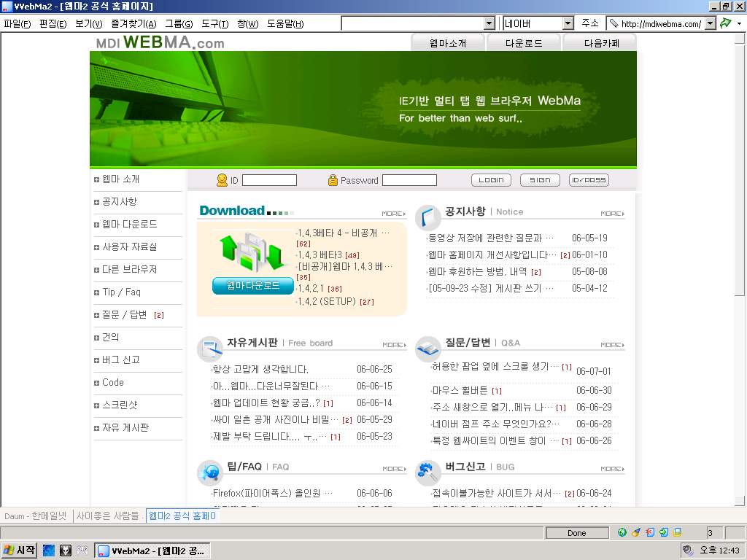The width and height of the screenshot is (747, 560).
Task: Click the Windows 시작 start button
Action: click(19, 551)
